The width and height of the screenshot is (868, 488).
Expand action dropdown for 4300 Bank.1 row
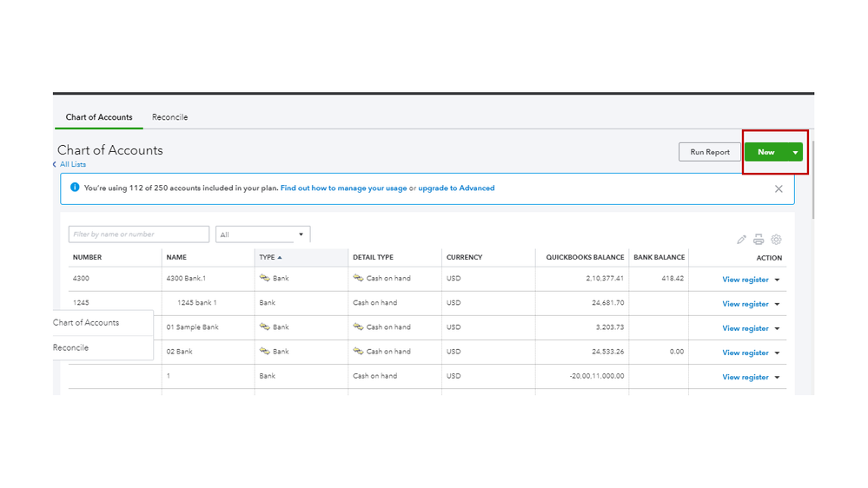pos(777,280)
